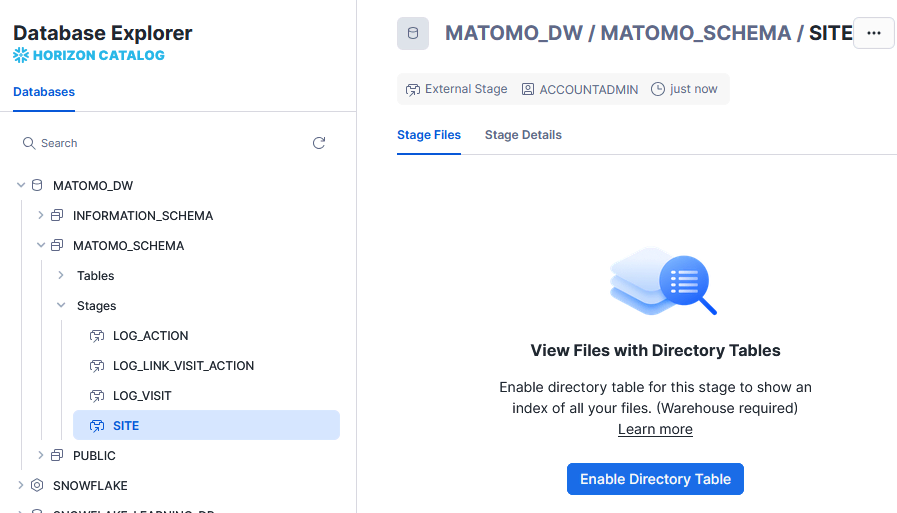
Task: Expand the Tables folder
Action: pos(61,276)
